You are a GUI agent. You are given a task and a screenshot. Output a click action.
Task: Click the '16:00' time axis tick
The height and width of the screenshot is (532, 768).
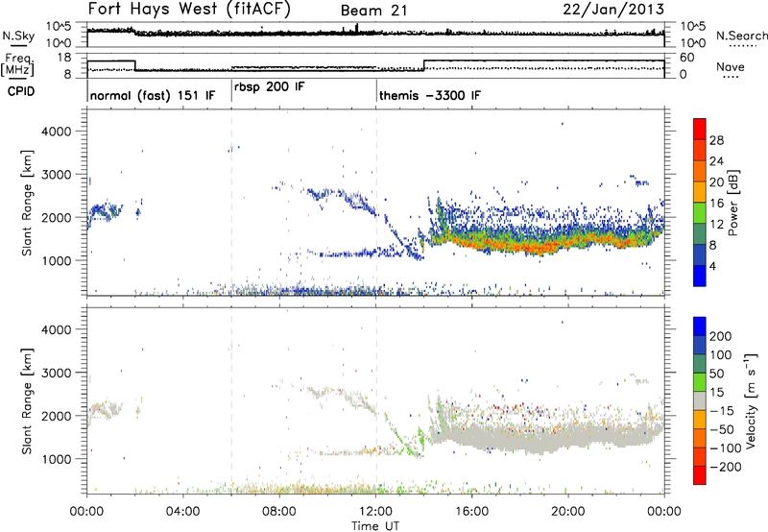[x=471, y=512]
